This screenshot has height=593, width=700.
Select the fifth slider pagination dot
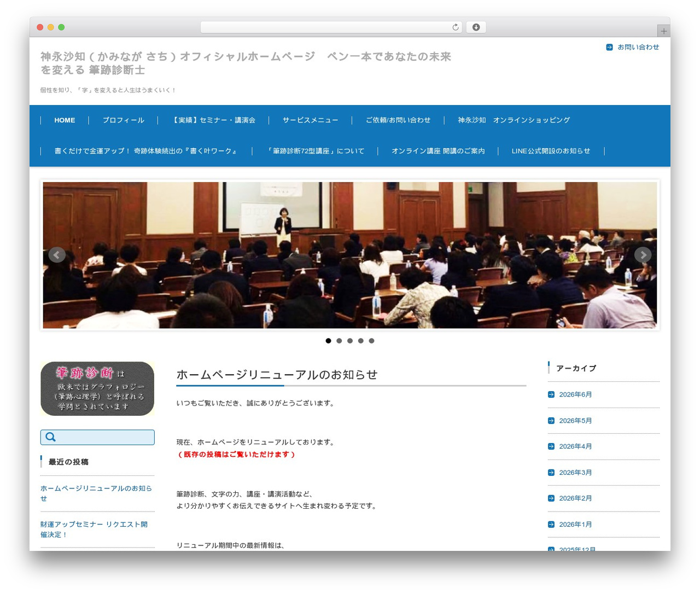[x=371, y=341]
